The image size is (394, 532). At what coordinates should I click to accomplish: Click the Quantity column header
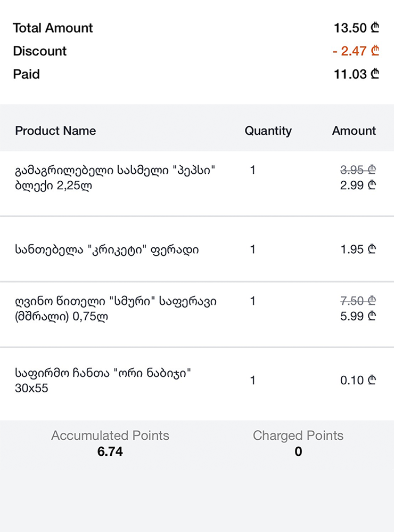click(268, 131)
